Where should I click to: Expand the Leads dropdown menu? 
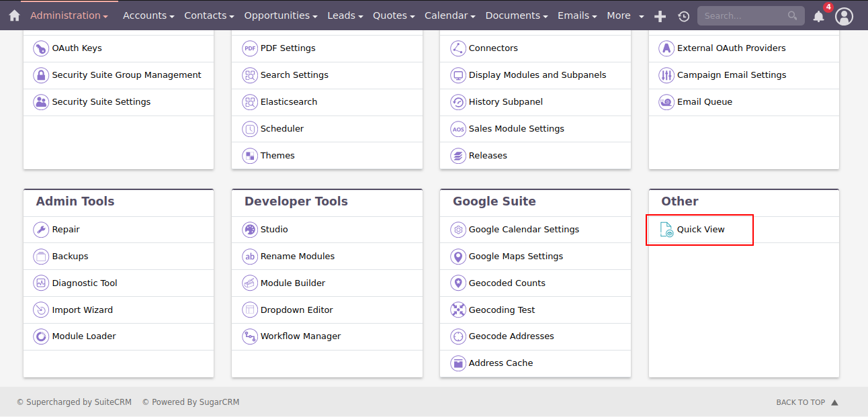pyautogui.click(x=345, y=15)
